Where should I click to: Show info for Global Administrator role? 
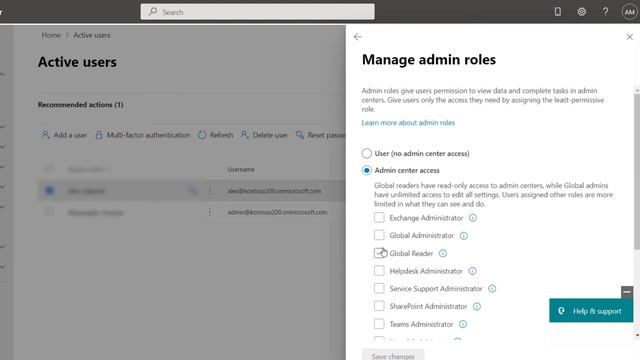[x=464, y=236]
